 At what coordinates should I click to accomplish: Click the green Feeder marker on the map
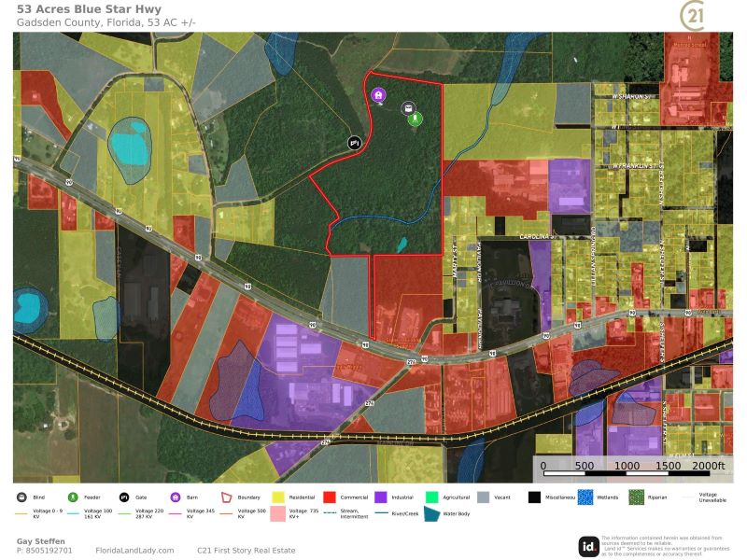click(x=416, y=119)
